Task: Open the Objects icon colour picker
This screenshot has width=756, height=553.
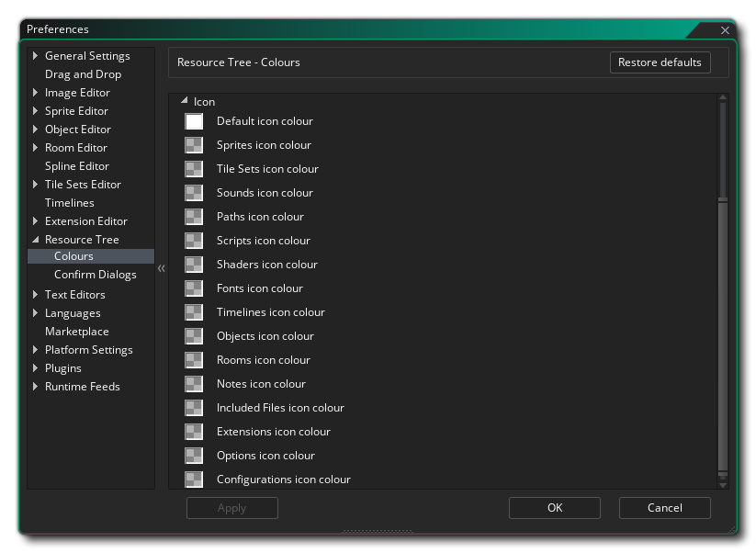Action: [194, 335]
